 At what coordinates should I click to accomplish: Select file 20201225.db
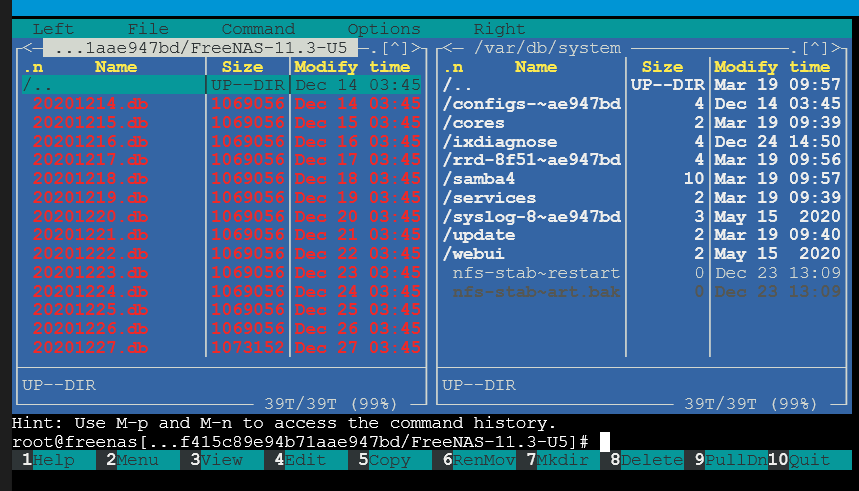(222, 310)
